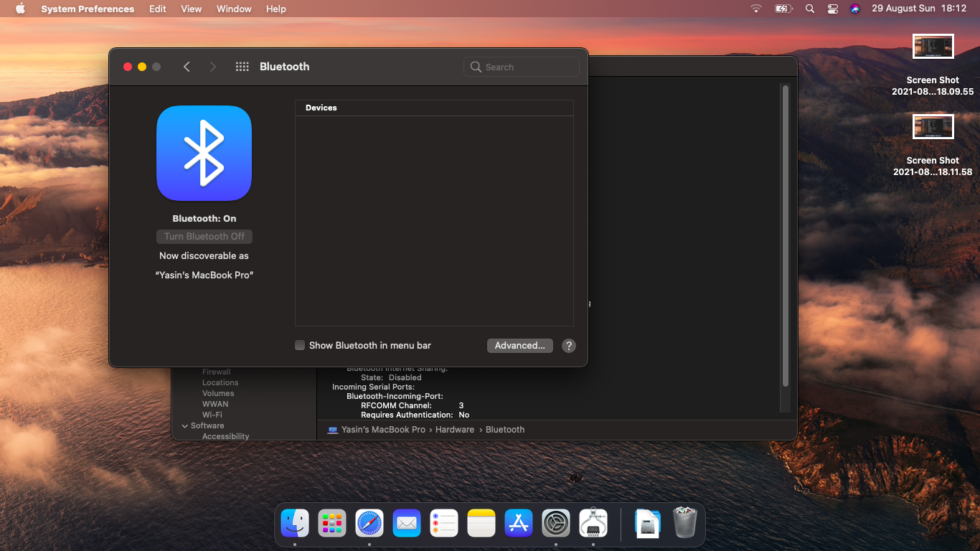The width and height of the screenshot is (980, 551).
Task: Open the Wi-Fi status menu
Action: coord(756,9)
